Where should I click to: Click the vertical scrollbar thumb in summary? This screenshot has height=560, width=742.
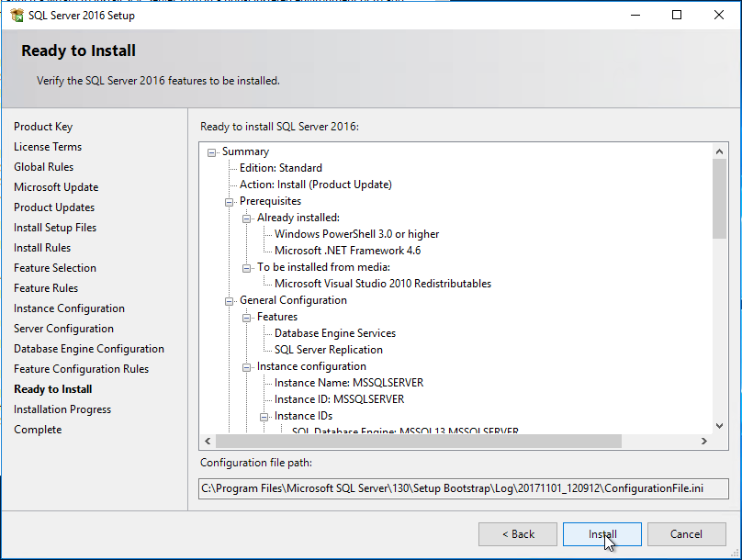(719, 198)
